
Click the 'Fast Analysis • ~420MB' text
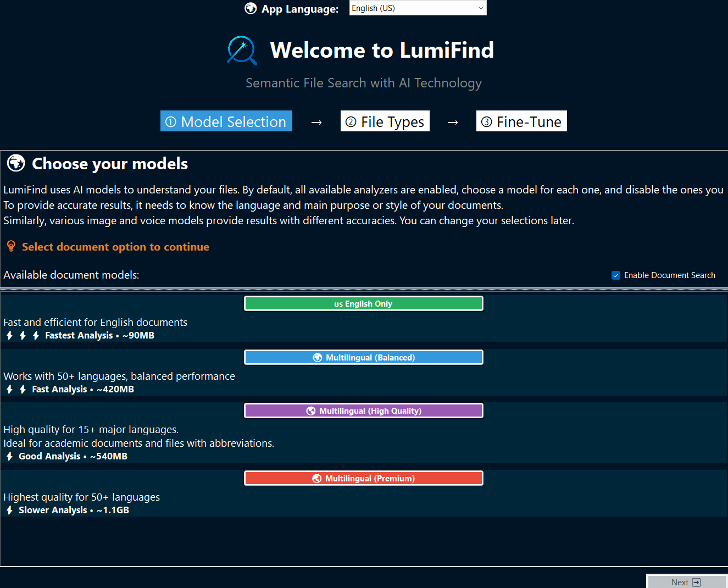(83, 389)
